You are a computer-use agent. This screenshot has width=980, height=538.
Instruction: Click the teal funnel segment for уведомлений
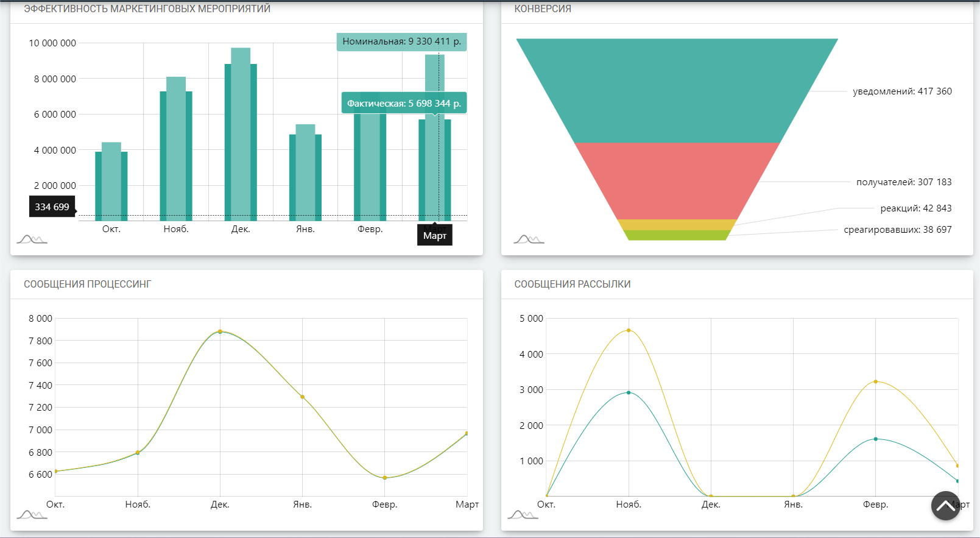click(x=677, y=91)
